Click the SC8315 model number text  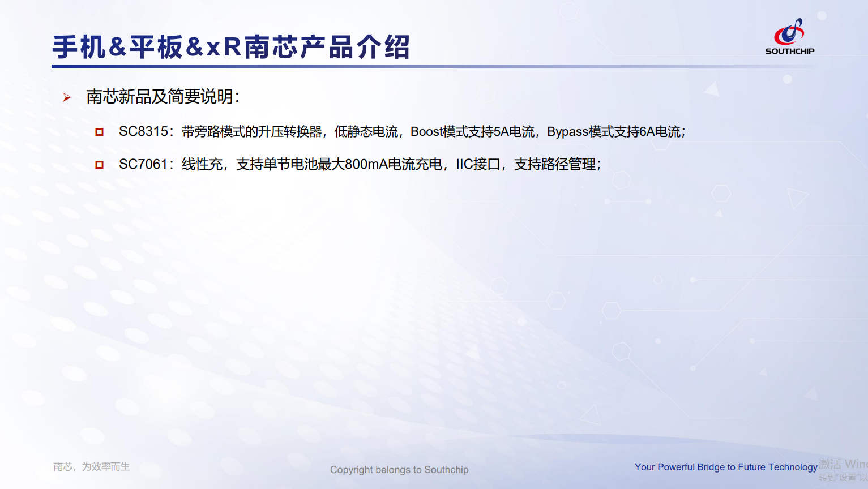143,132
